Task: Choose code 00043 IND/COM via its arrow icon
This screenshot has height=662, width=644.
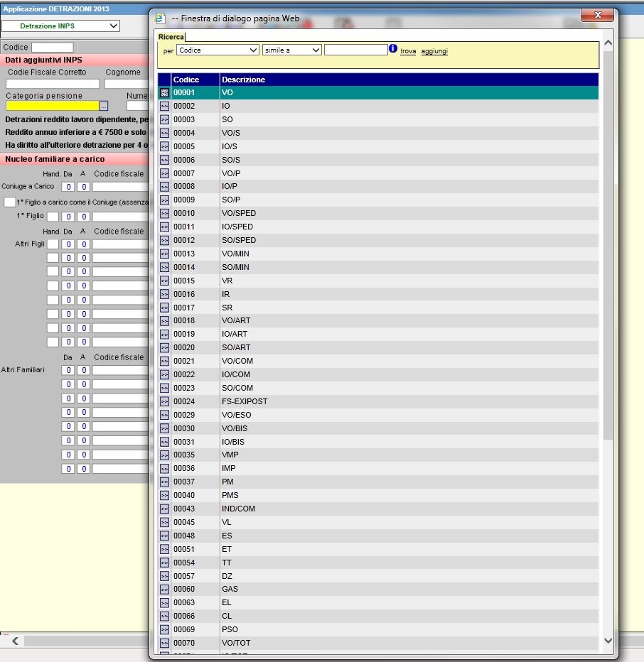Action: point(164,509)
